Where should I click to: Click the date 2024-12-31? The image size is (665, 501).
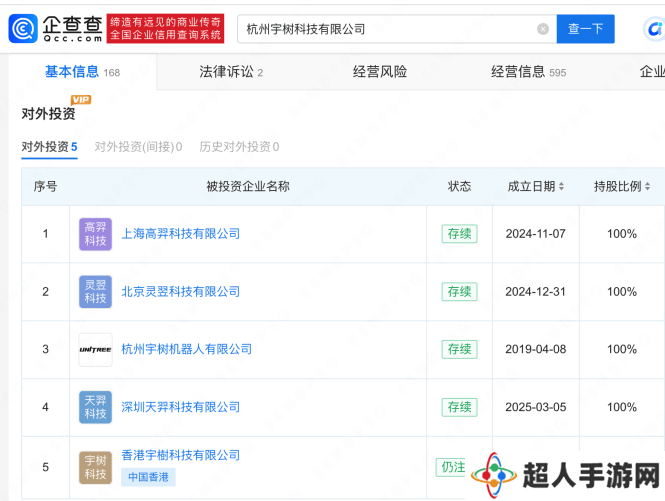point(535,292)
